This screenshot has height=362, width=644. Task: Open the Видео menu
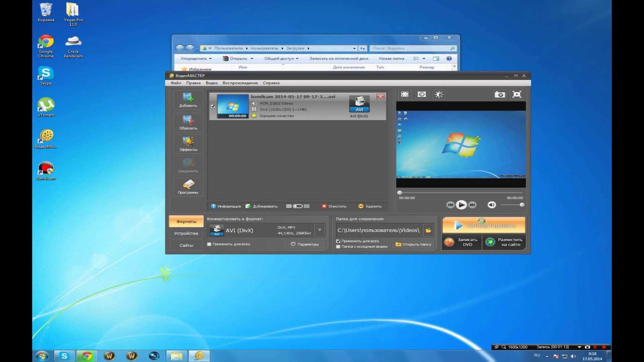(x=211, y=83)
